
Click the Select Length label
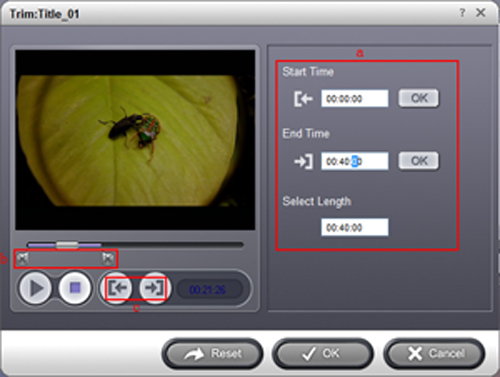tap(317, 202)
